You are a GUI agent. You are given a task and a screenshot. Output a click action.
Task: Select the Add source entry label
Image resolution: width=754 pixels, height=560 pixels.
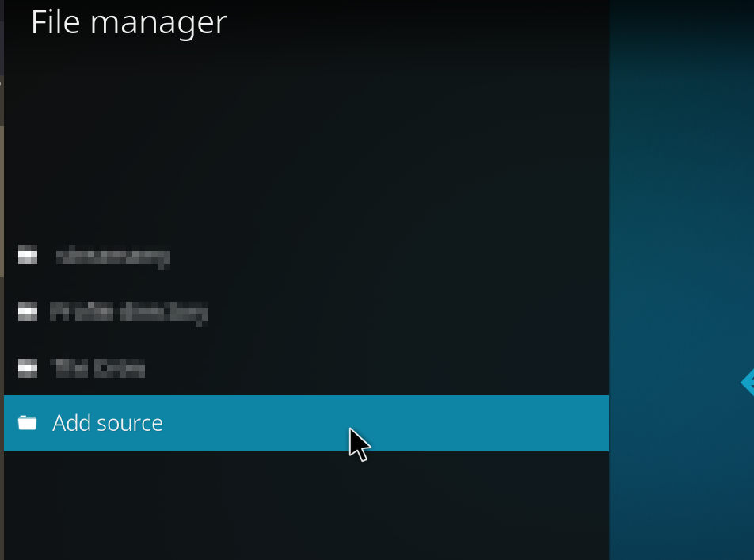click(108, 423)
